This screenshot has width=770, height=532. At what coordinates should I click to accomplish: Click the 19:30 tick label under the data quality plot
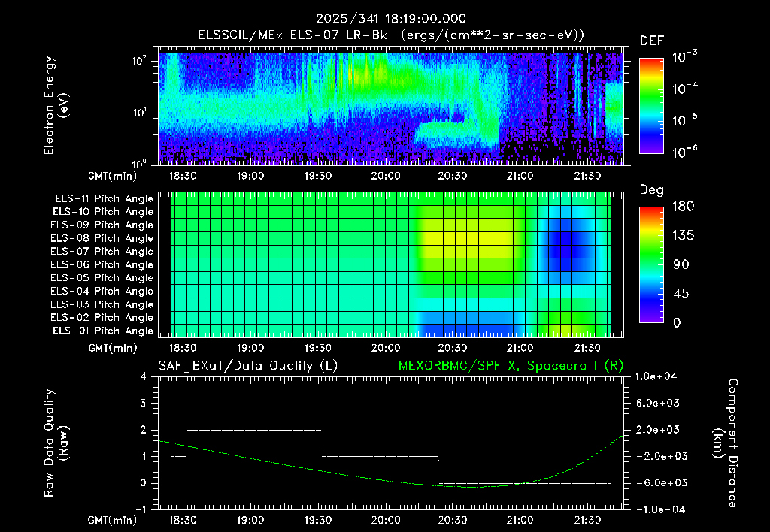(318, 520)
